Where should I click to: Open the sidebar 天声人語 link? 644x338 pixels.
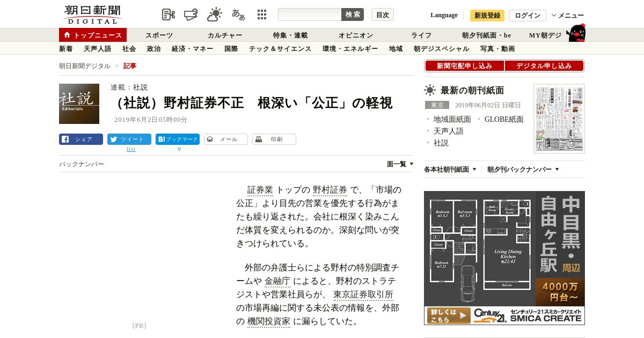click(449, 131)
